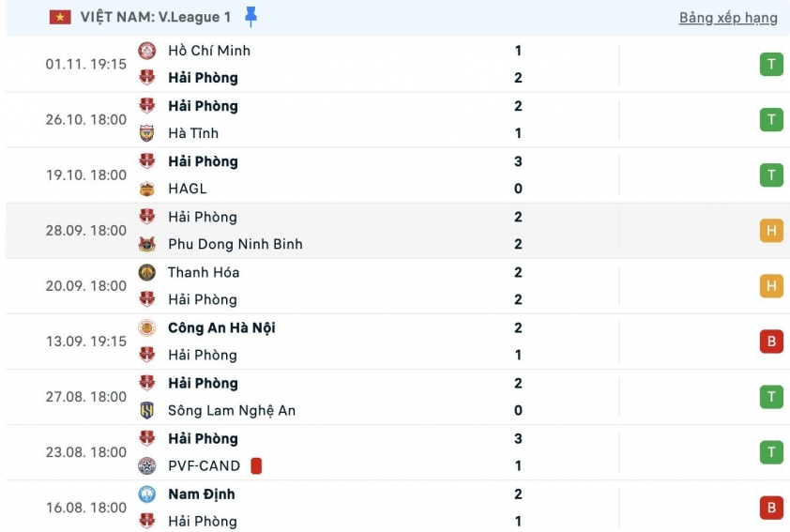Click the Sông Lam Nghệ An crest

click(147, 410)
